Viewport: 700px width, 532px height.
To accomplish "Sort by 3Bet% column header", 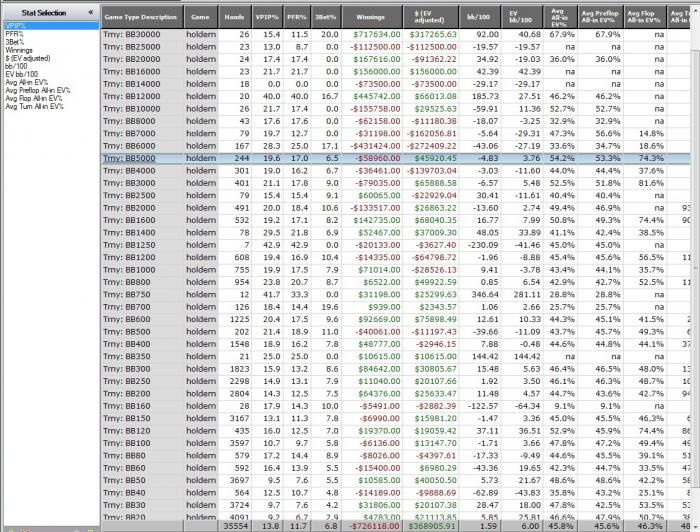I will point(325,17).
